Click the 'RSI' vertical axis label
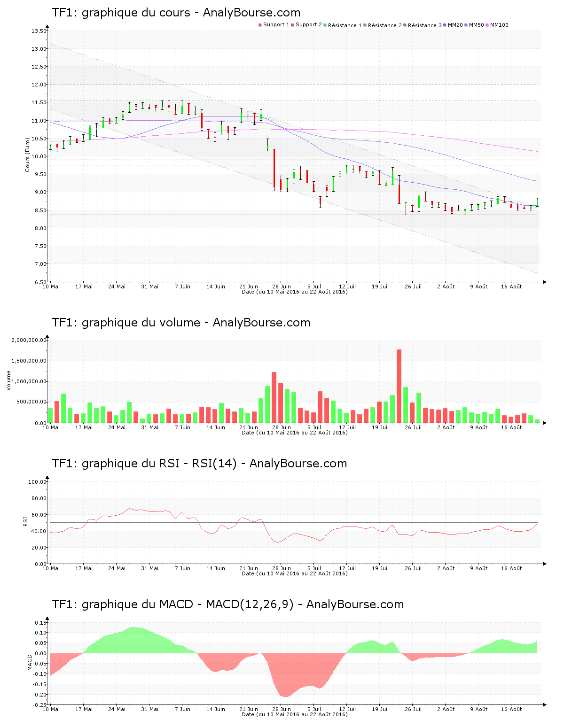Viewport: 564px width, 728px height. 25,521
